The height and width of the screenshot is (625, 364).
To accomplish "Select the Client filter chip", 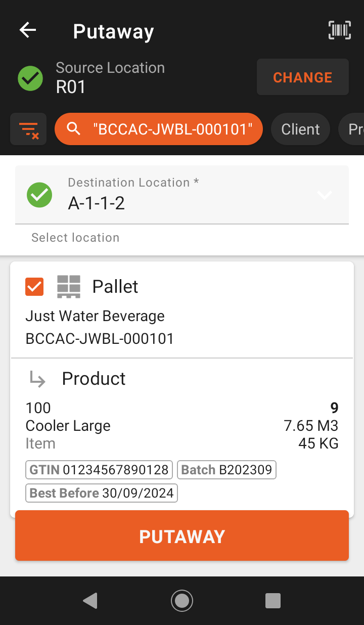I will 301,129.
